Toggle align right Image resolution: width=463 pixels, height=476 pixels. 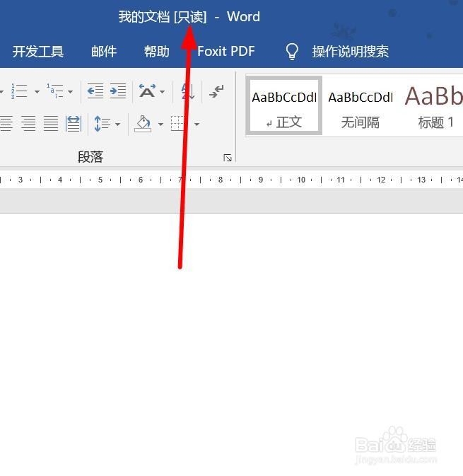tap(28, 124)
